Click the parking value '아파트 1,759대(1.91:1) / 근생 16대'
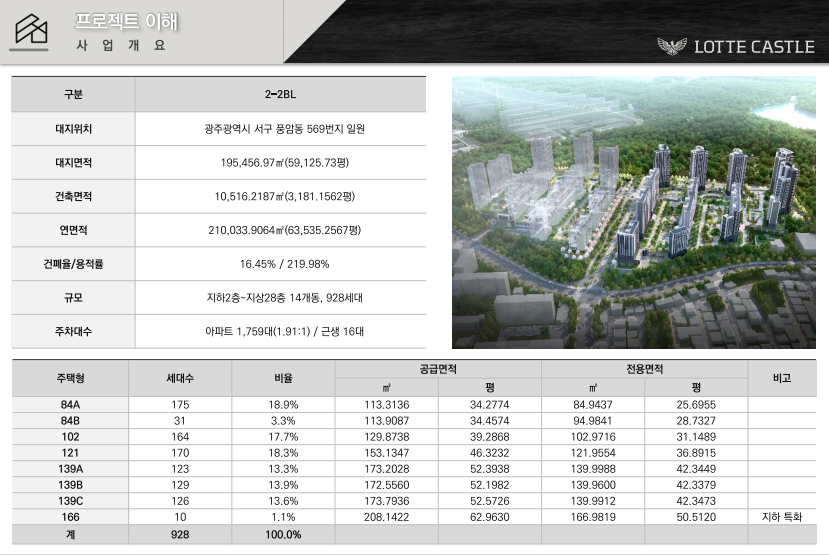829x555 pixels. click(284, 331)
